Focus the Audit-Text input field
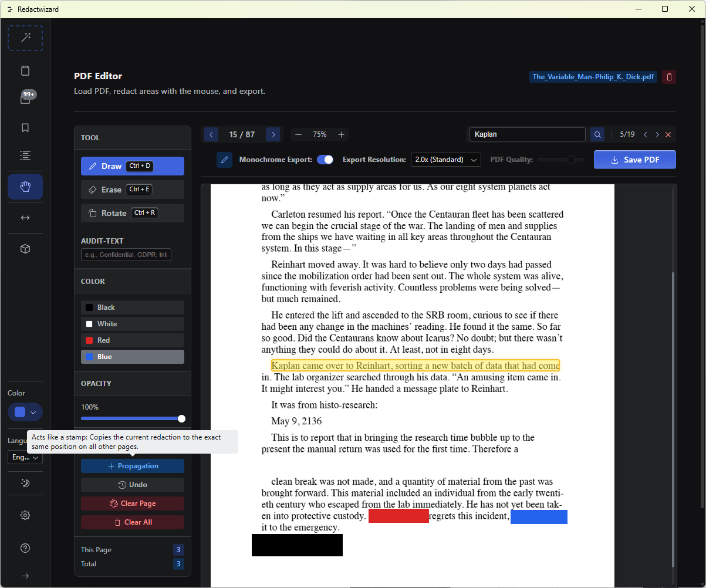The height and width of the screenshot is (588, 706). [126, 255]
